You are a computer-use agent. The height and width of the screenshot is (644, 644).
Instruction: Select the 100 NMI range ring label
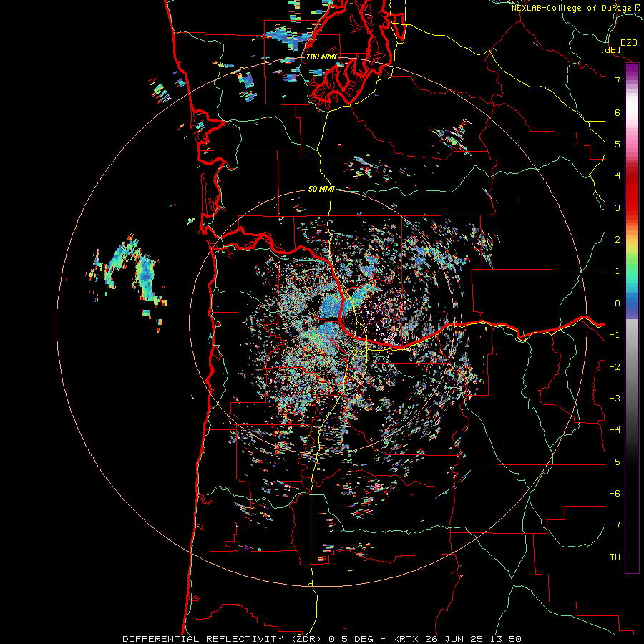(x=321, y=57)
